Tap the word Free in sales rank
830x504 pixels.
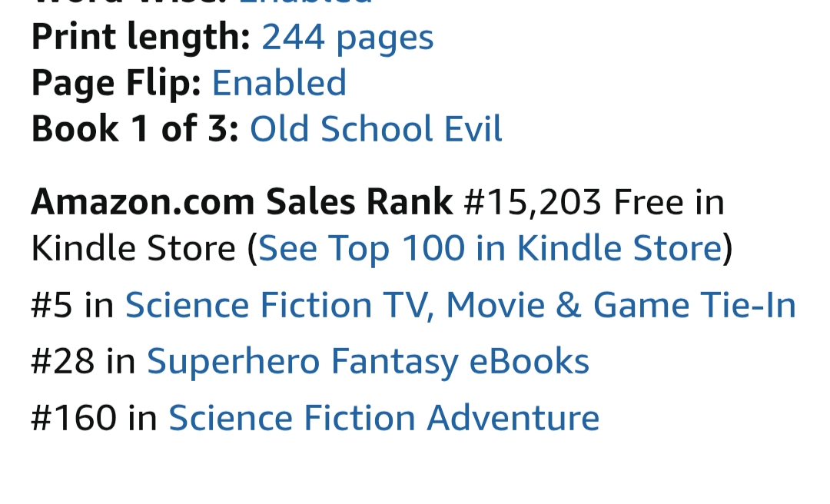[x=648, y=202]
